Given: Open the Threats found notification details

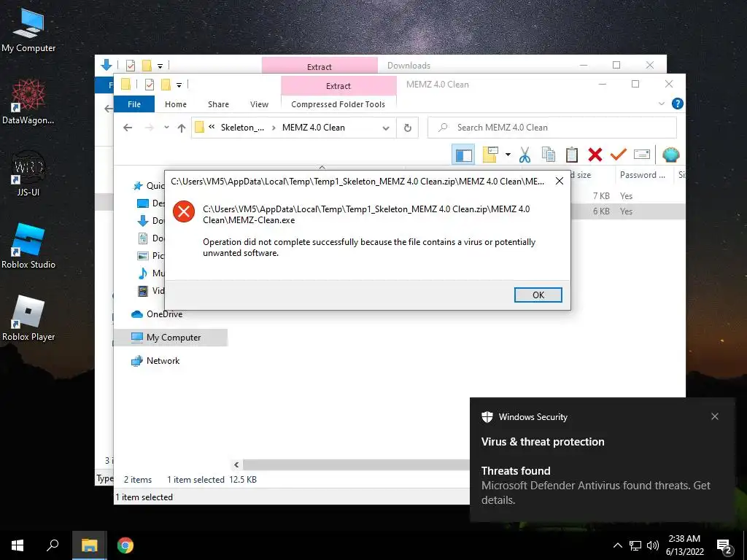Looking at the screenshot, I should click(x=595, y=485).
